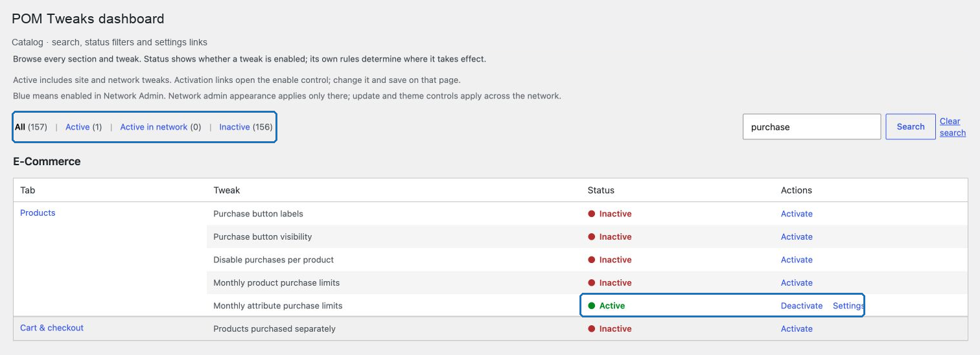The width and height of the screenshot is (980, 355).
Task: Show Inactive (156) tweaks
Action: tap(246, 127)
